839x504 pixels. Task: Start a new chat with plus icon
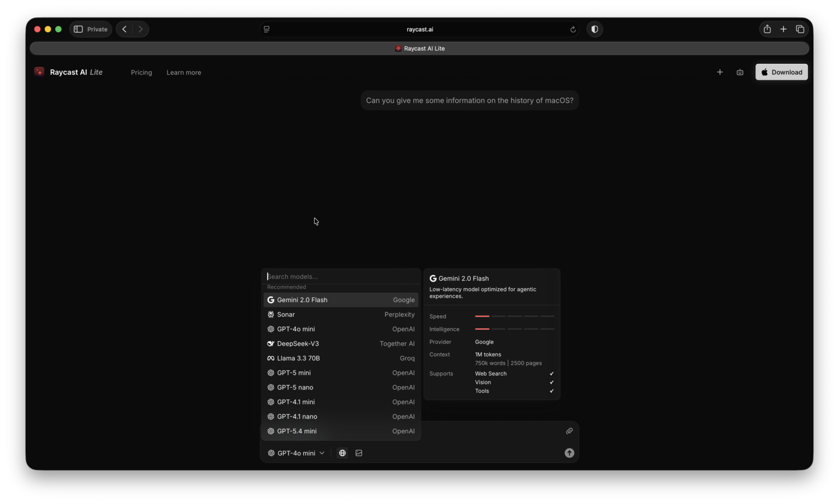pos(720,72)
